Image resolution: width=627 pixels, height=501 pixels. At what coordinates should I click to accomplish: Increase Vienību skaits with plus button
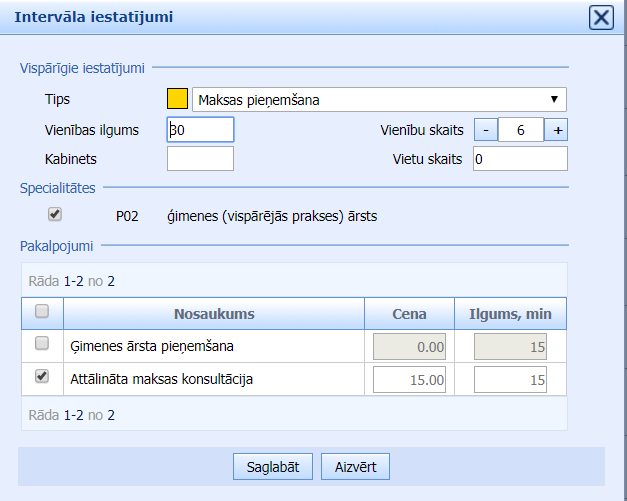557,130
